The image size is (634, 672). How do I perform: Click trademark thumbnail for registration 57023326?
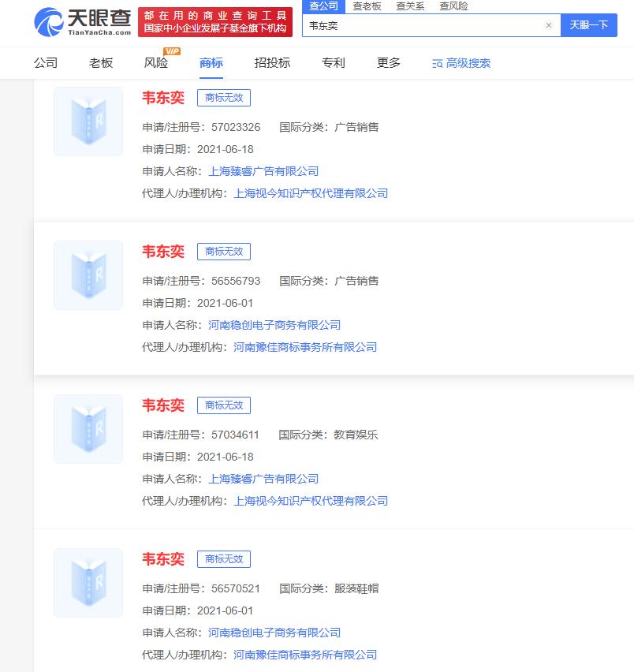coord(88,121)
